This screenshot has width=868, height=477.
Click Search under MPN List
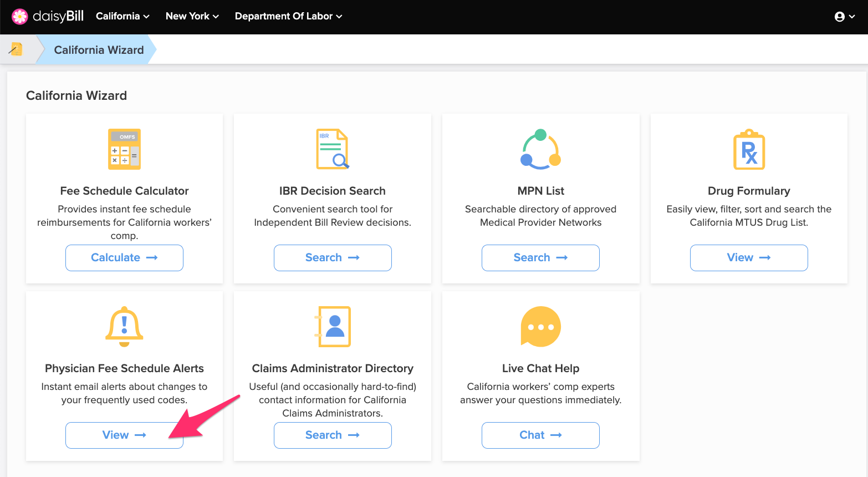(540, 258)
